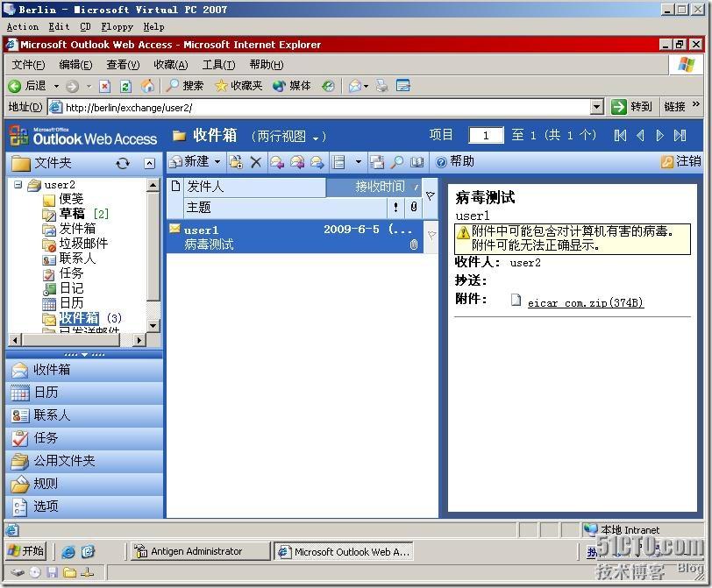Open 选项 in navigation pane
This screenshot has height=588, width=712.
pos(84,507)
